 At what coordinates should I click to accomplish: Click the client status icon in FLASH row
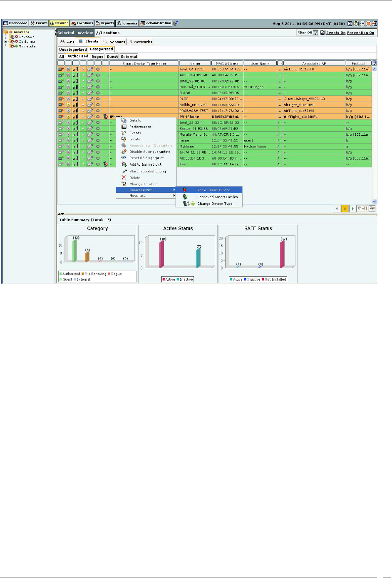pyautogui.click(x=61, y=93)
